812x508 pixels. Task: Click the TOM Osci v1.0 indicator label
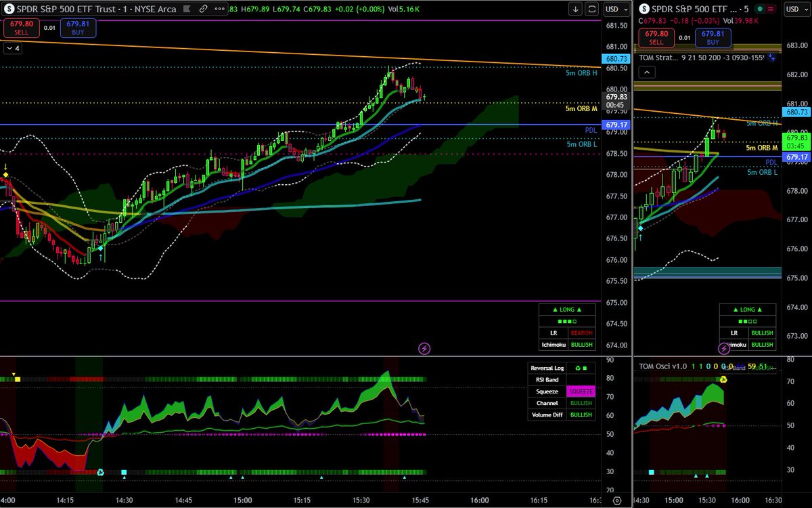[663, 366]
